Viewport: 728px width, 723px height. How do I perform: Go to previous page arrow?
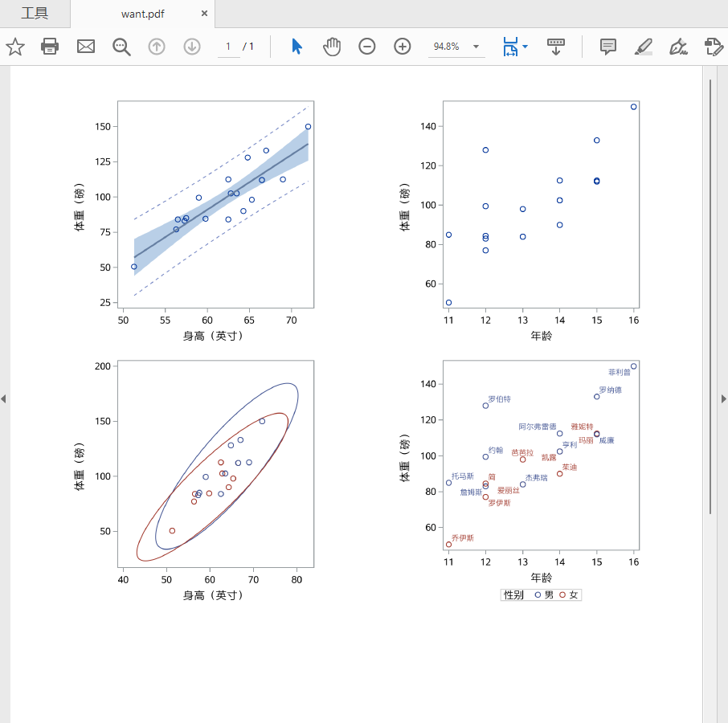157,47
